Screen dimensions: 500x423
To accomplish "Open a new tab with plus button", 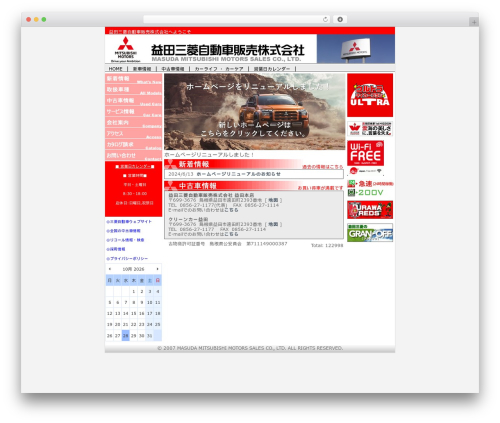I will click(474, 22).
